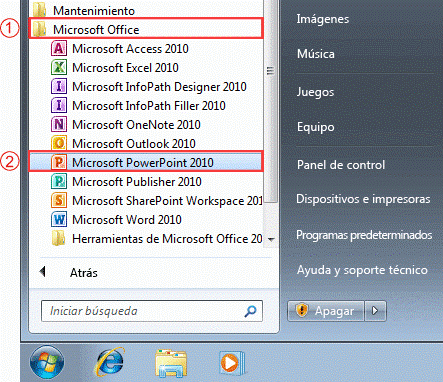Click the programs list scrollbar thumb
The image size is (443, 382).
click(x=271, y=101)
